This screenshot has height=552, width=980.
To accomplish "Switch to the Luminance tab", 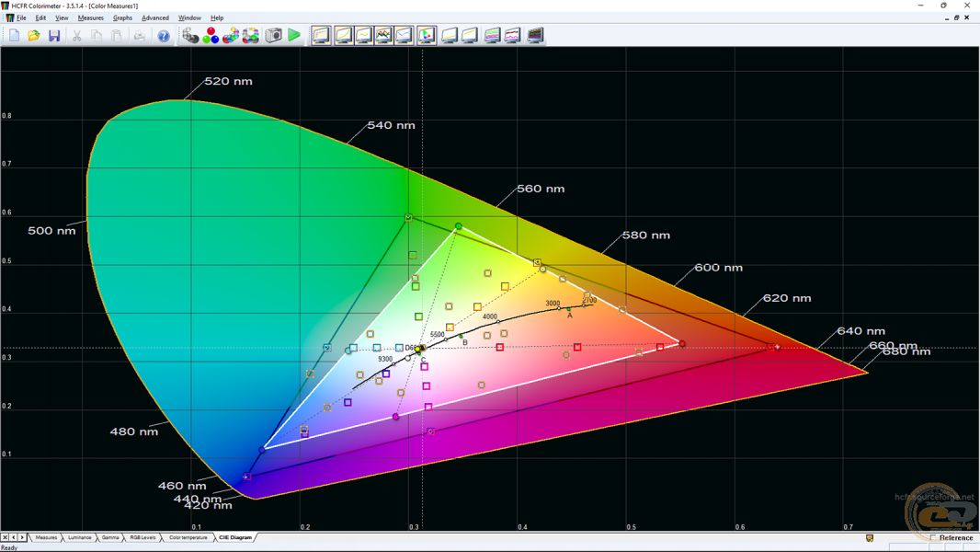I will [79, 537].
